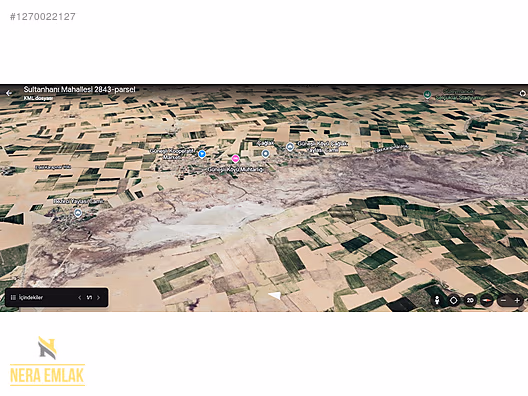
Task: Zoom out with the minus button
Action: point(503,300)
